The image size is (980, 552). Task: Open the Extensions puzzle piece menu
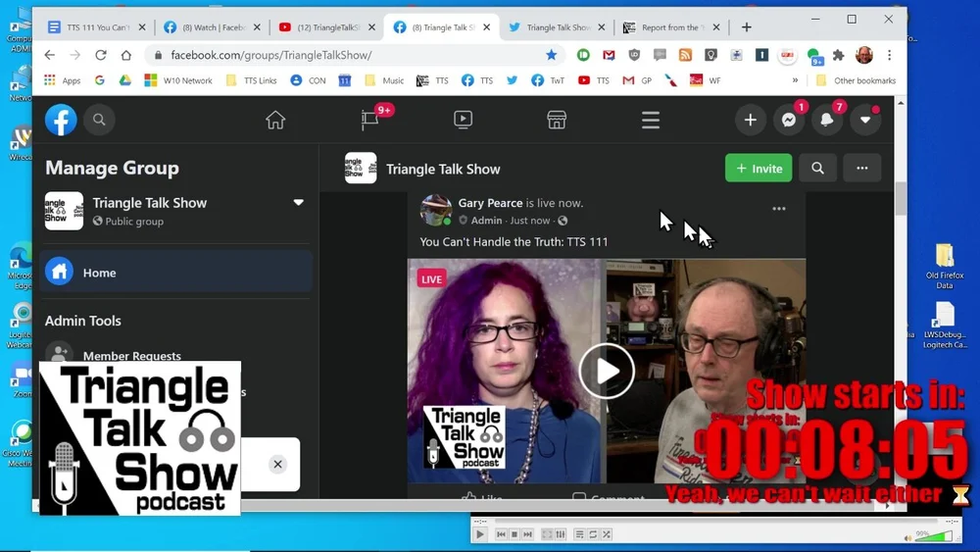[838, 55]
